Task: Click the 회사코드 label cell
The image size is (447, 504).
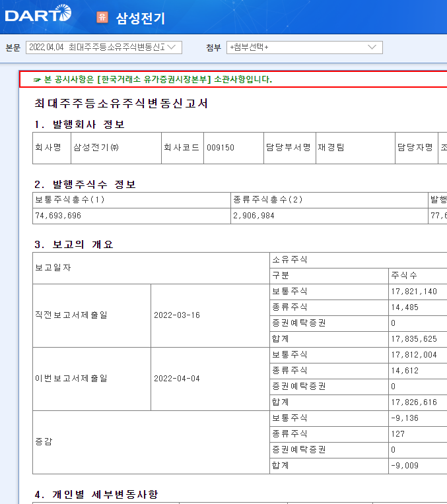Action: click(182, 148)
